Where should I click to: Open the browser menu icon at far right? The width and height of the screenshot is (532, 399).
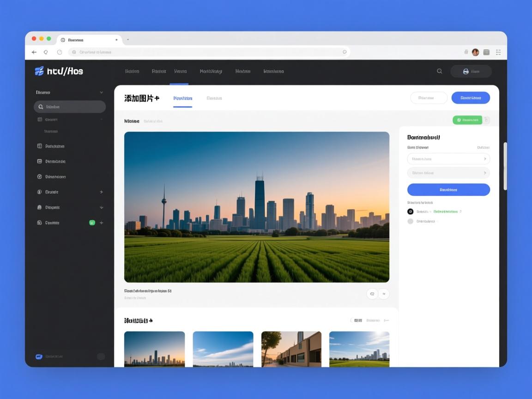click(498, 52)
